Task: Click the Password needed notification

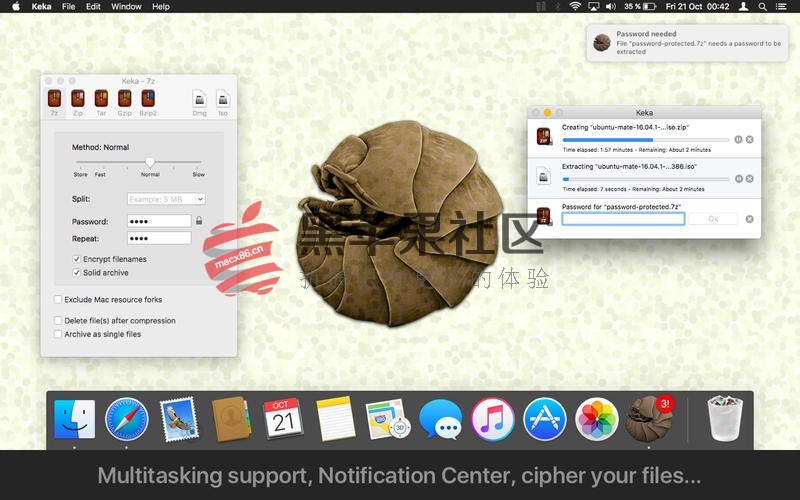Action: pyautogui.click(x=687, y=43)
